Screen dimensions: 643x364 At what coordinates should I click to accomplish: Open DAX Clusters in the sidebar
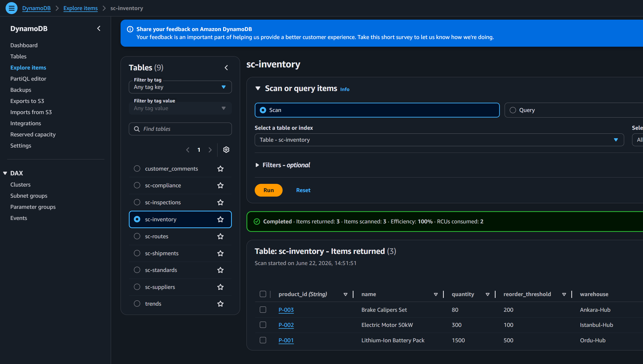click(20, 185)
